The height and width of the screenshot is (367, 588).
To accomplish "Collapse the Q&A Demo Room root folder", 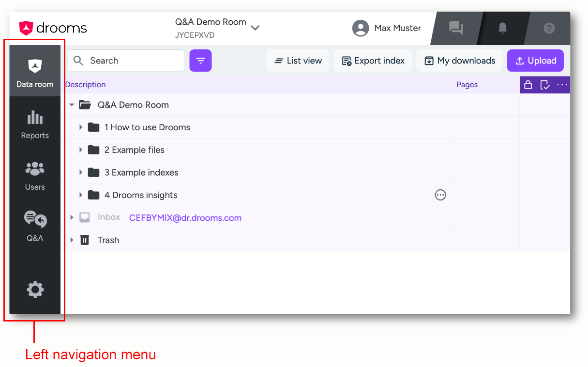I will tap(72, 105).
